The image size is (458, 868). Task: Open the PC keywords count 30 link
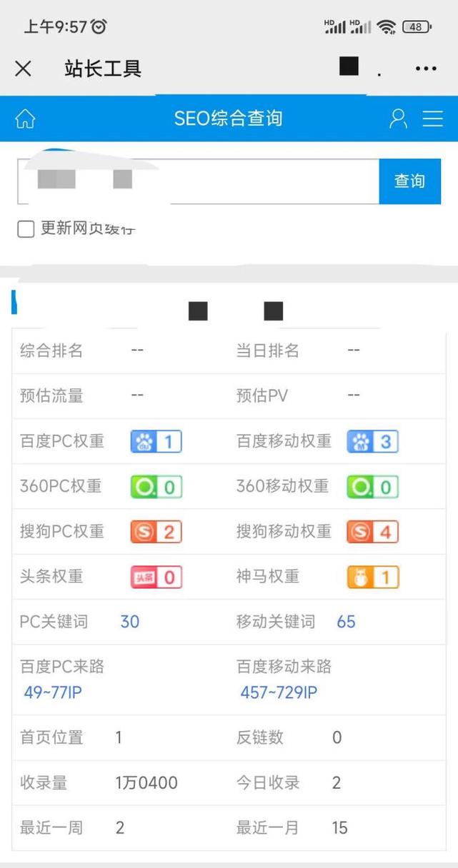click(130, 622)
